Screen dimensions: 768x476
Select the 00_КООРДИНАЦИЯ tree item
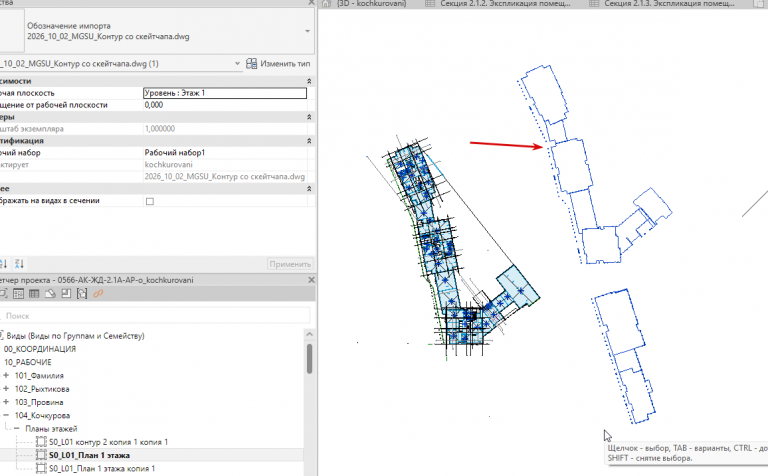tap(40, 349)
